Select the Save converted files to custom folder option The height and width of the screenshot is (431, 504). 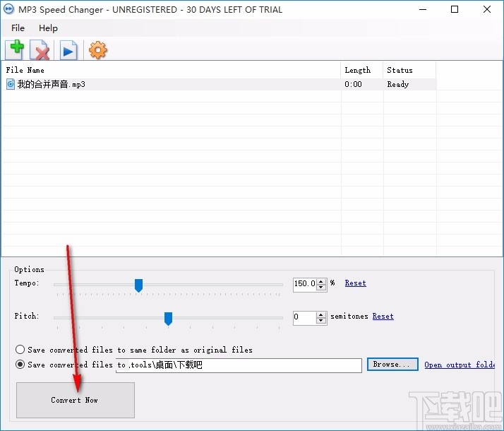tap(20, 365)
